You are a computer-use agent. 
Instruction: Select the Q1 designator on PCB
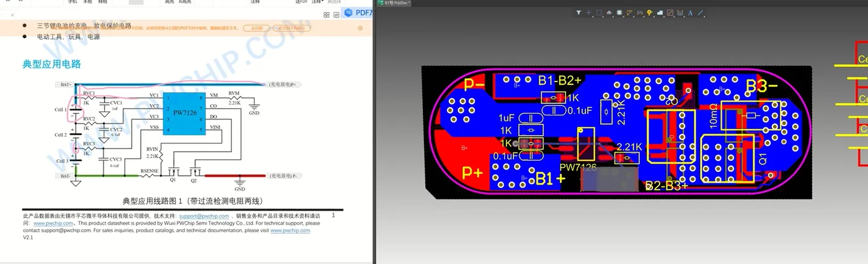[x=763, y=159]
